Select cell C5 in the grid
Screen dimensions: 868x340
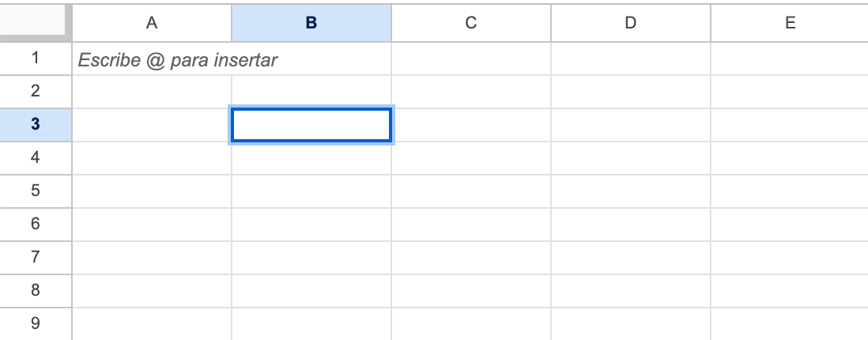click(x=471, y=191)
